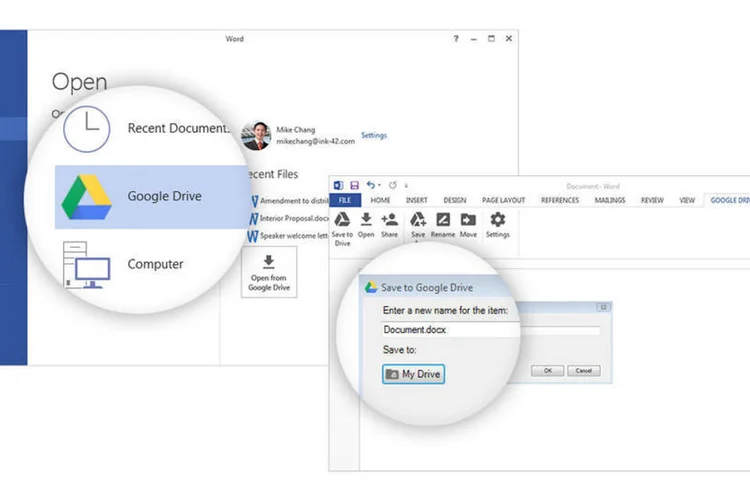Expand the Undo history dropdown arrow
Screen dimensions: 750x500
tap(379, 186)
